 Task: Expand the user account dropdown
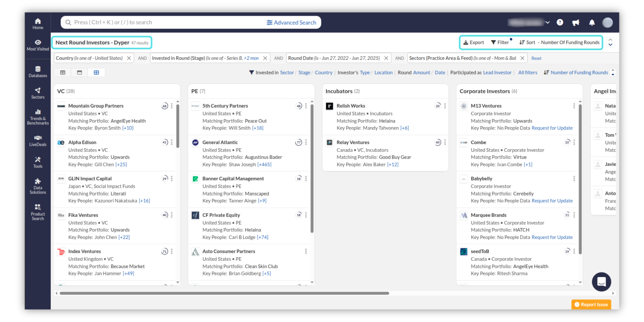click(x=547, y=22)
